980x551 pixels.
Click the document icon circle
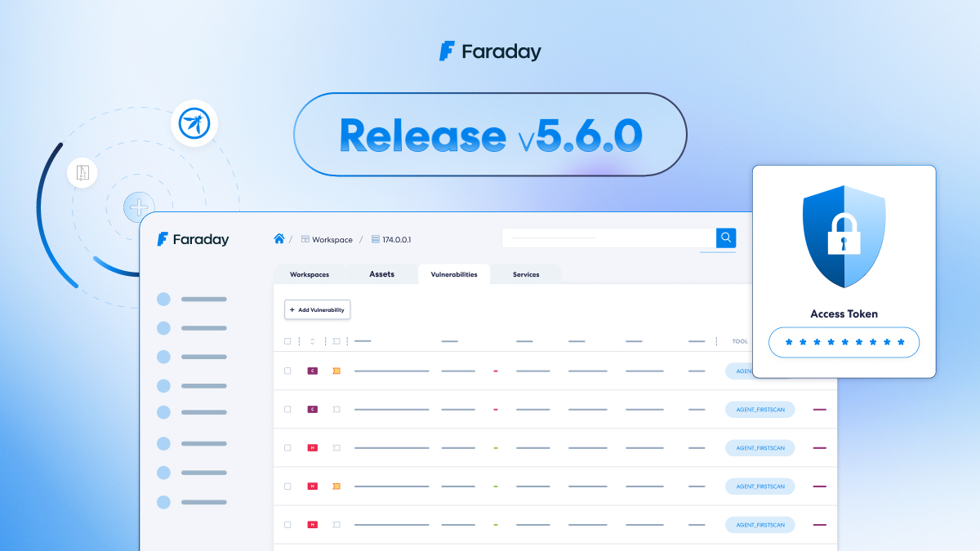point(82,172)
